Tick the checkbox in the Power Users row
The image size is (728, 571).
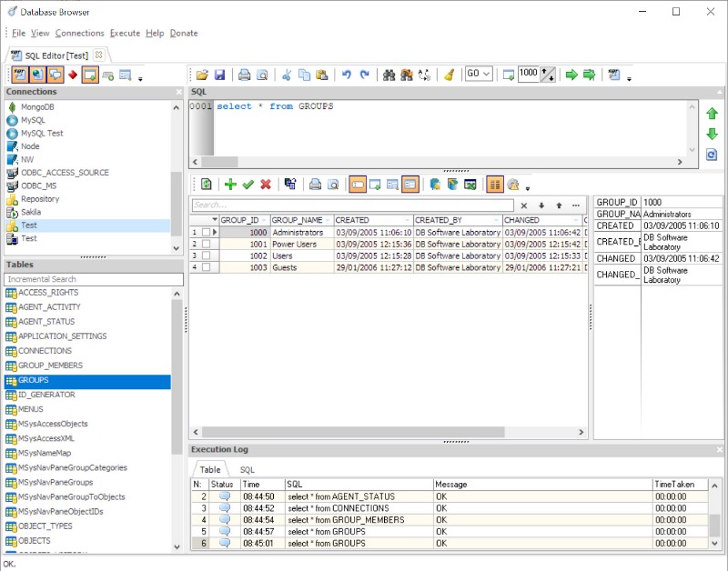(x=207, y=244)
